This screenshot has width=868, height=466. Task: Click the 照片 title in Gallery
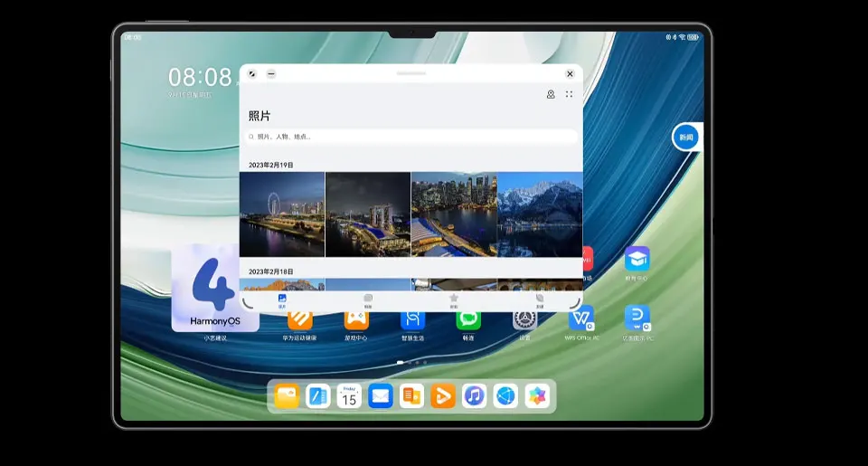click(259, 116)
